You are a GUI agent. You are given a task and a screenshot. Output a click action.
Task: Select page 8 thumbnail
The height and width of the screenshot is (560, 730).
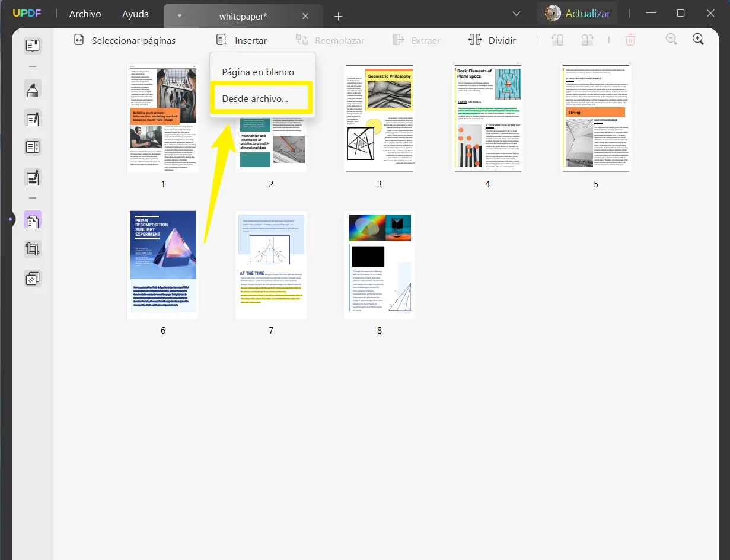[x=380, y=265]
